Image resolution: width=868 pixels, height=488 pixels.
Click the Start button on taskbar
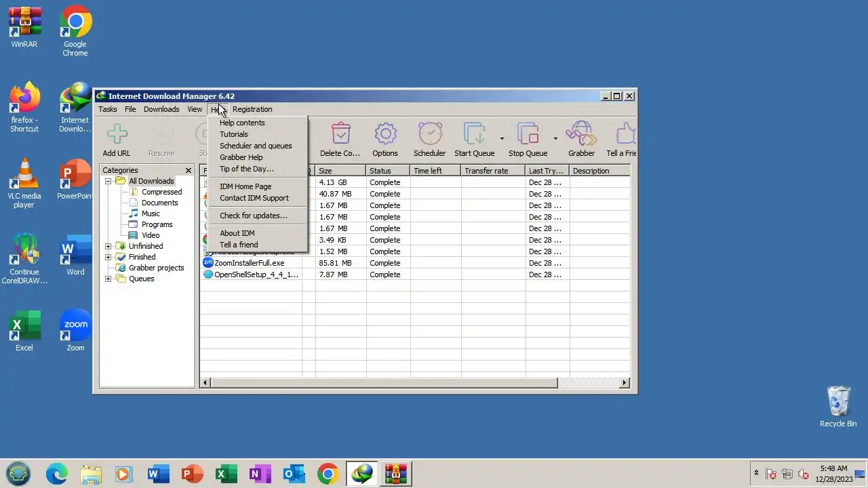tap(18, 474)
